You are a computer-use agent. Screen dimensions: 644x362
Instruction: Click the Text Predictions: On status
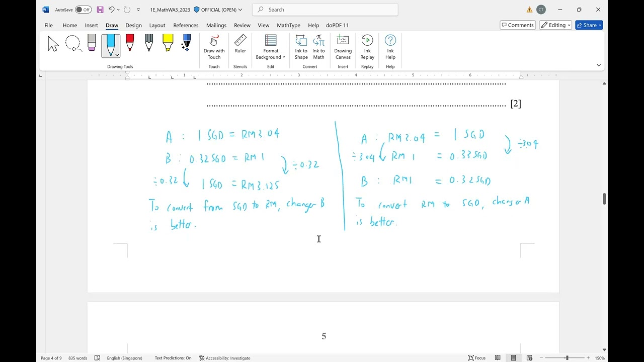173,358
